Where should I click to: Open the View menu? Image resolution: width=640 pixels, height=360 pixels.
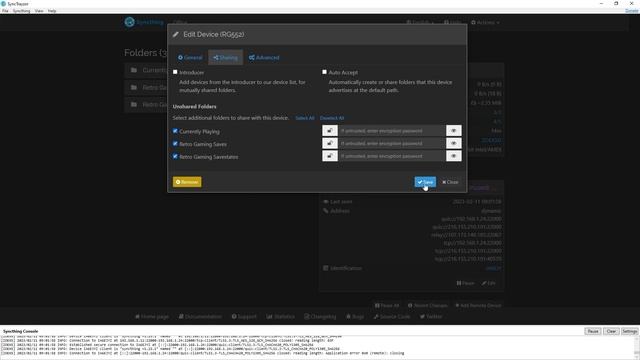pos(39,11)
